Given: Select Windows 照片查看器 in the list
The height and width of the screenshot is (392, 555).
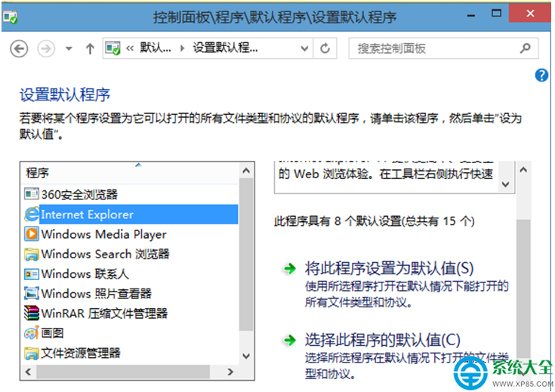Looking at the screenshot, I should [x=130, y=294].
